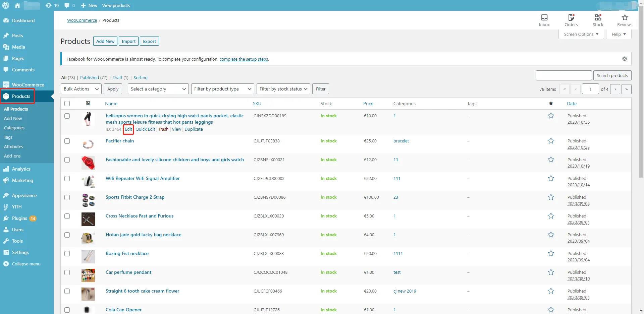Dismiss the Facebook for WooCommerce notice

click(x=624, y=59)
